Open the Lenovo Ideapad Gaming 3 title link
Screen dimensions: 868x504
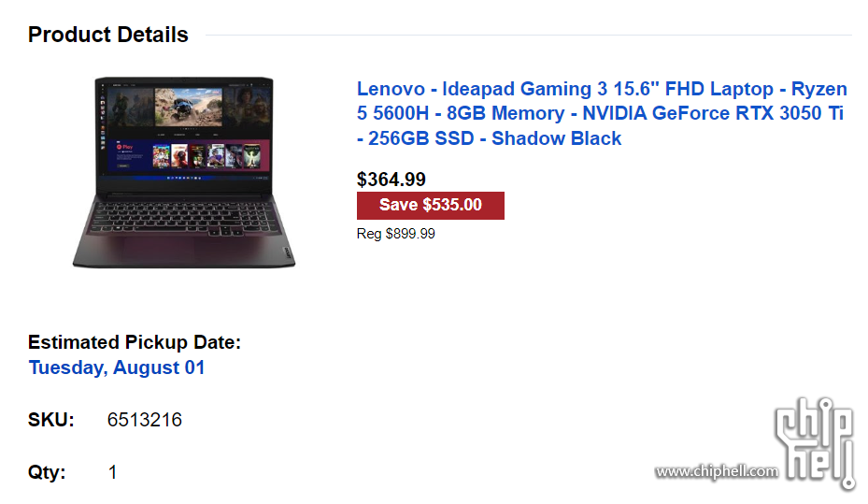click(x=602, y=113)
